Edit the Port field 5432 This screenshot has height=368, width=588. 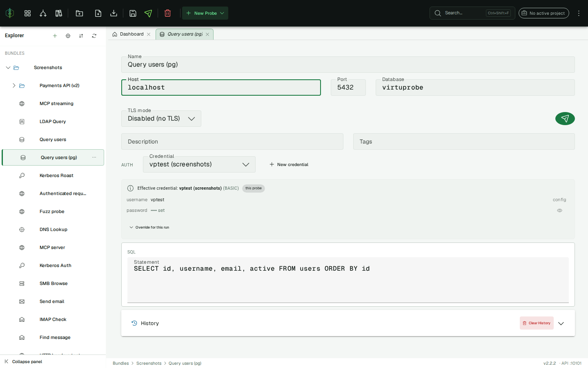[348, 88]
